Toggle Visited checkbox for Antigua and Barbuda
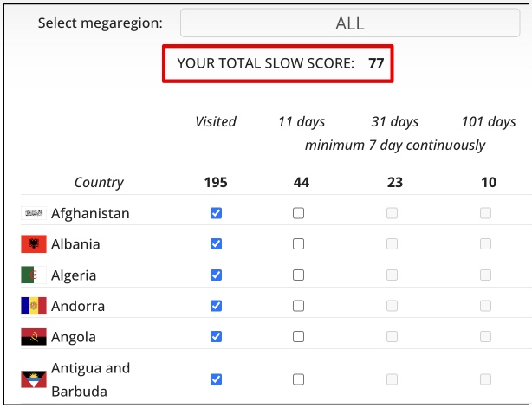Viewport: 532px width, 408px height. [217, 379]
